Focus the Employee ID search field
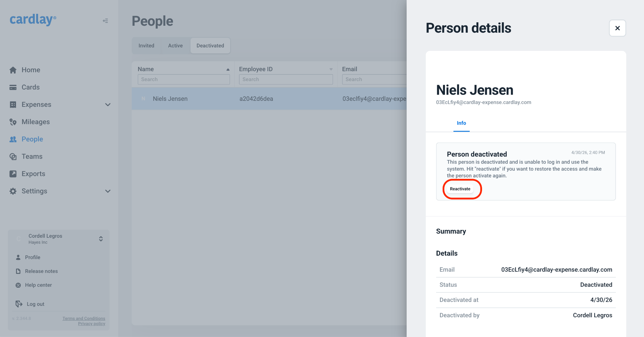 pos(286,79)
